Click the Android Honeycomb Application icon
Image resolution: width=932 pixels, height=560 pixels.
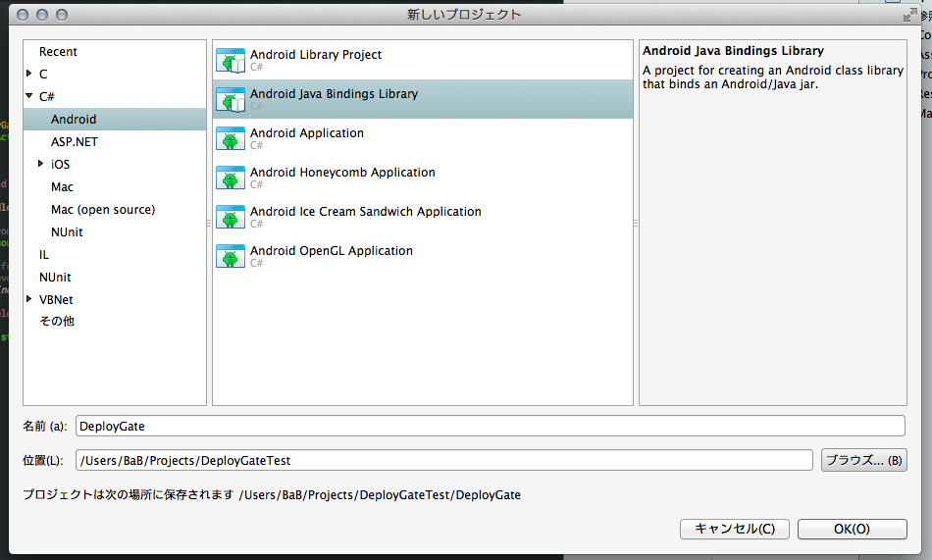(231, 178)
